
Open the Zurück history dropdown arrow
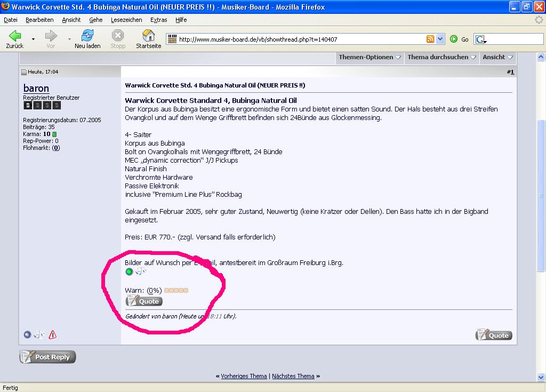(34, 39)
